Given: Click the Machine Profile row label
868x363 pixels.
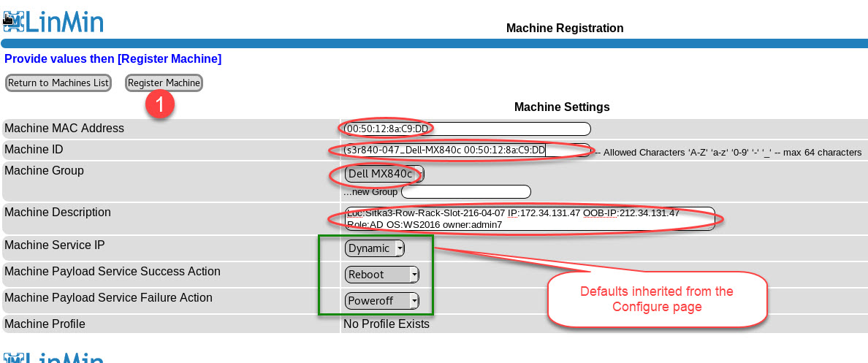Looking at the screenshot, I should point(45,324).
